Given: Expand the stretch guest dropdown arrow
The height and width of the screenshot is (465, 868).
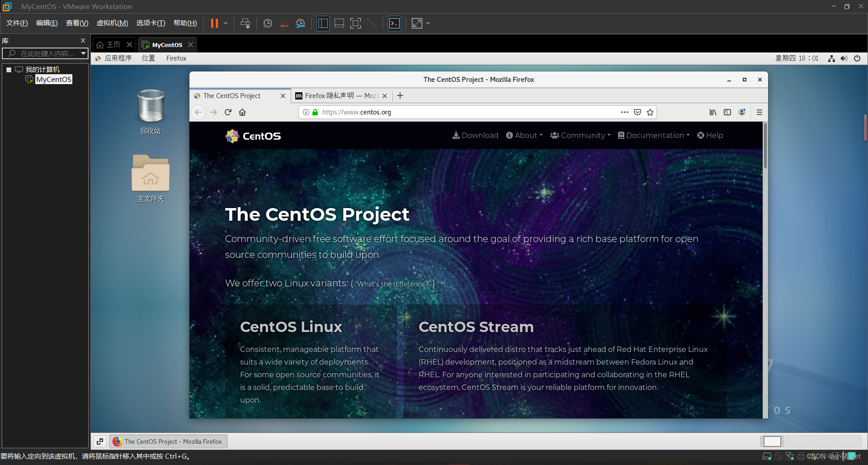Looking at the screenshot, I should pos(428,24).
